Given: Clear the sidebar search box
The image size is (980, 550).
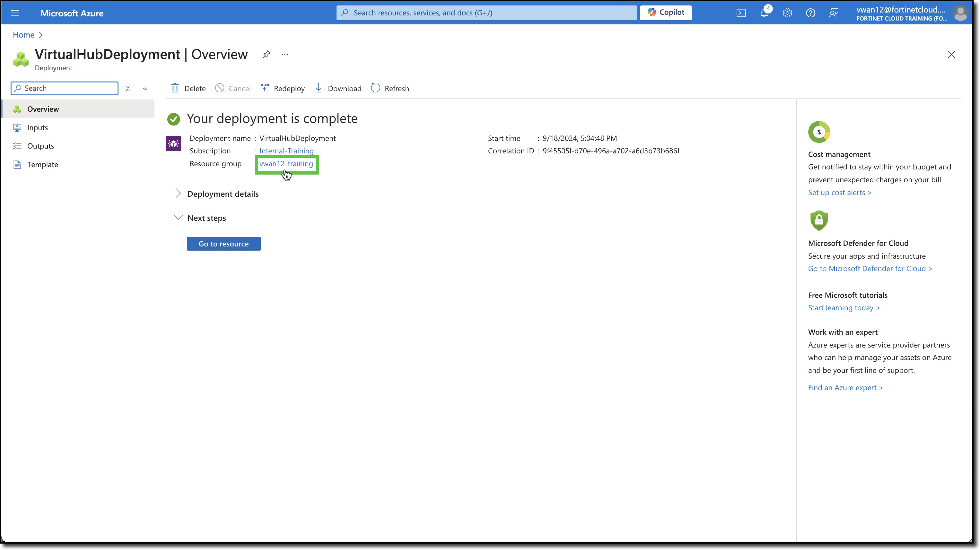Looking at the screenshot, I should (x=128, y=88).
